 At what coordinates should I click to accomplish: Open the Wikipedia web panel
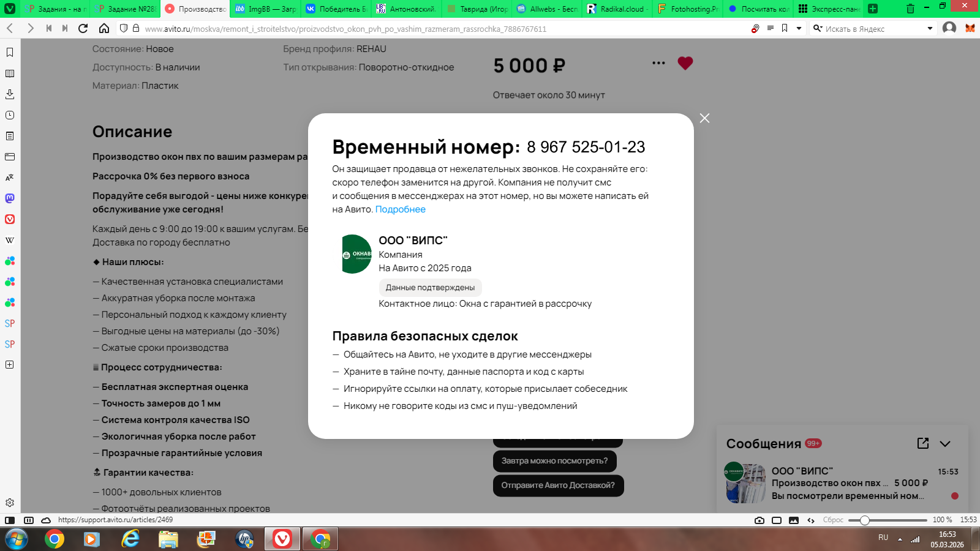(x=10, y=240)
